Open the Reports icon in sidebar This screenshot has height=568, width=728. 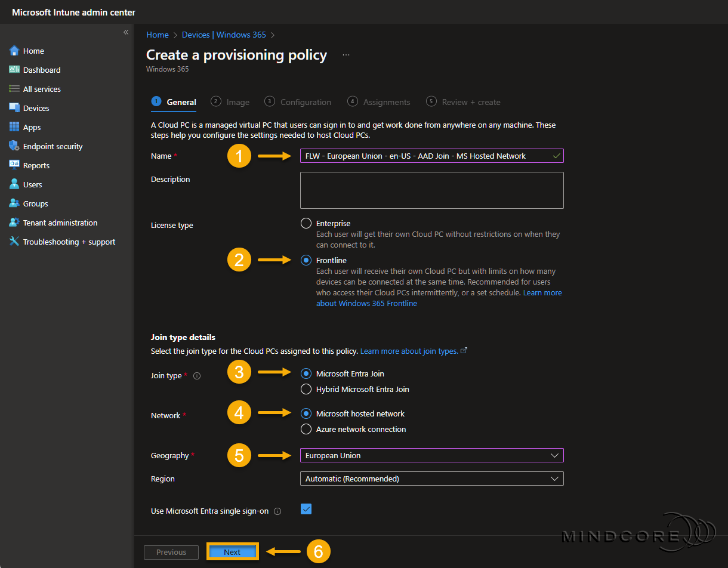pyautogui.click(x=14, y=165)
